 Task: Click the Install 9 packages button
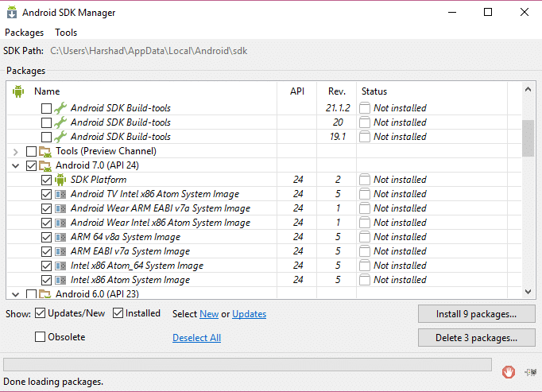coord(476,314)
